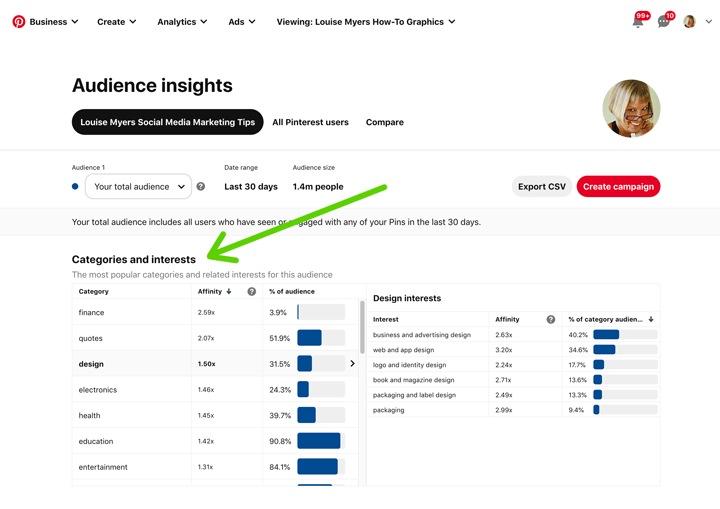Viewport: 720px width, 509px height.
Task: Click book and magazine design interest
Action: point(413,380)
